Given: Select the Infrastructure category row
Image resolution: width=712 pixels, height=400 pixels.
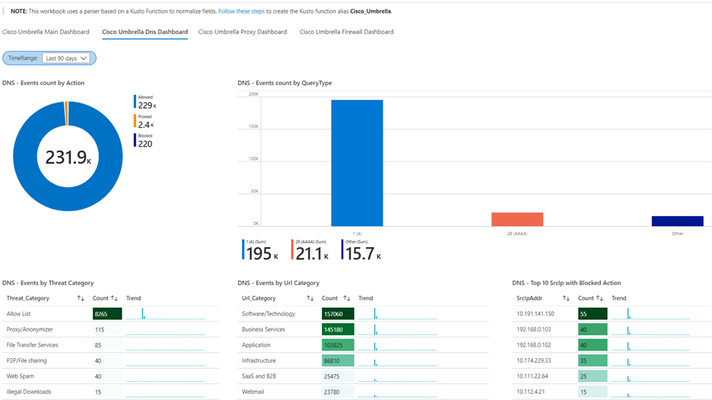Looking at the screenshot, I should (x=363, y=360).
